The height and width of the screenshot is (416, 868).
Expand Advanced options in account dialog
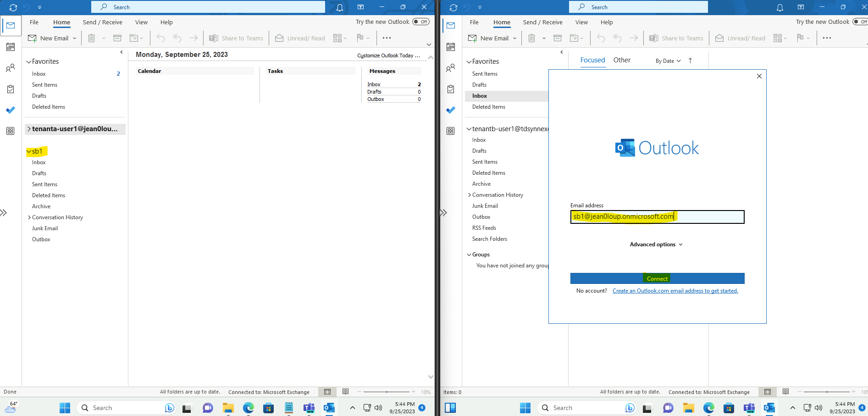pos(656,244)
